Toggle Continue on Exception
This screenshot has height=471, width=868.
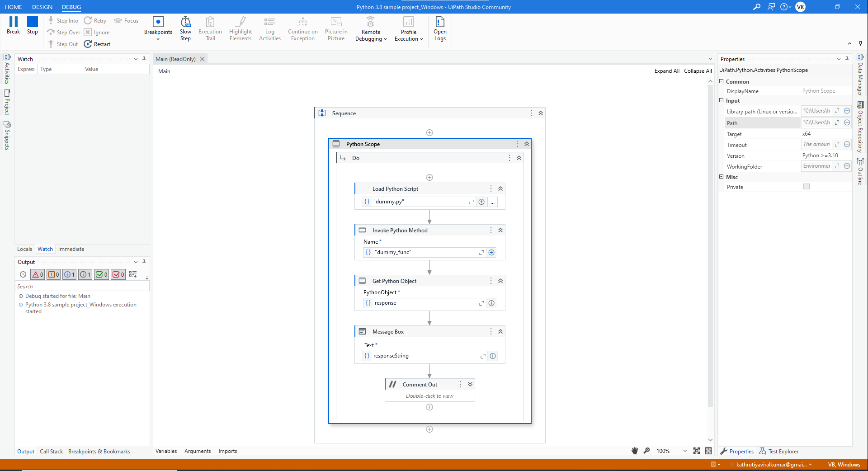click(x=303, y=29)
